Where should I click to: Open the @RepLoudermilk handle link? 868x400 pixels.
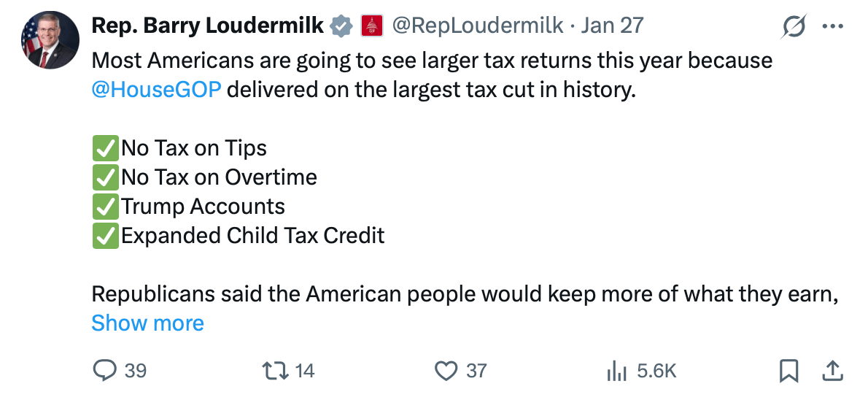tap(478, 26)
